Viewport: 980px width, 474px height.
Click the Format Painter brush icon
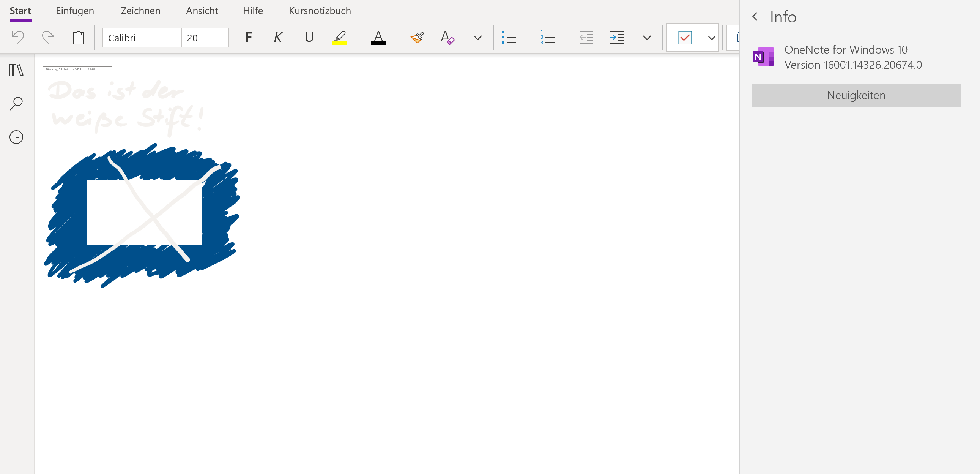pos(417,37)
